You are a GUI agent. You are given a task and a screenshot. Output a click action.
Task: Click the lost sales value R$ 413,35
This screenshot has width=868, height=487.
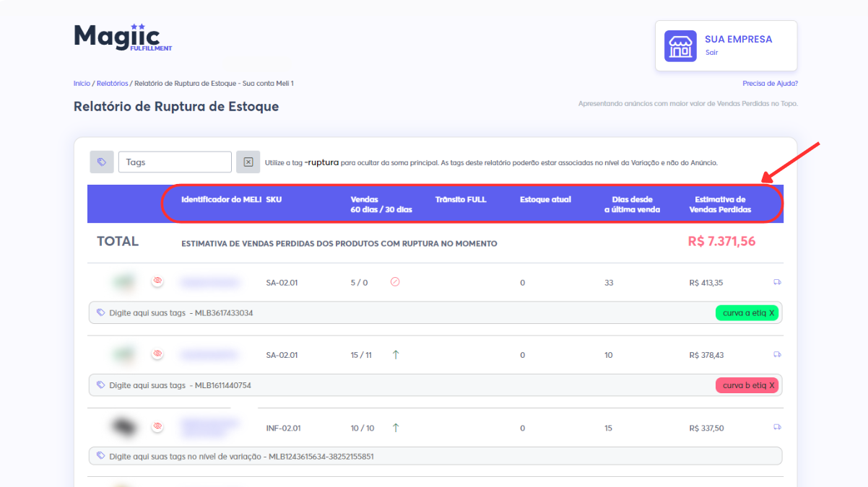[x=706, y=283]
